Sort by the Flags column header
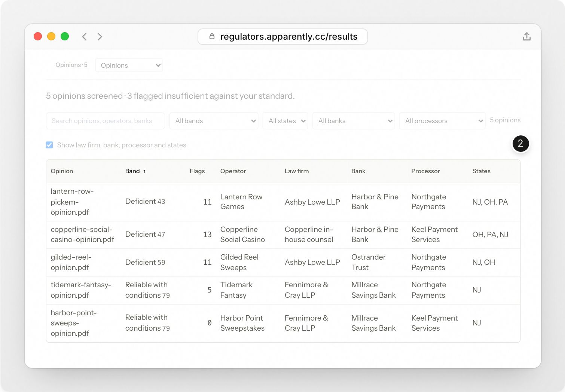The height and width of the screenshot is (392, 565). 197,171
